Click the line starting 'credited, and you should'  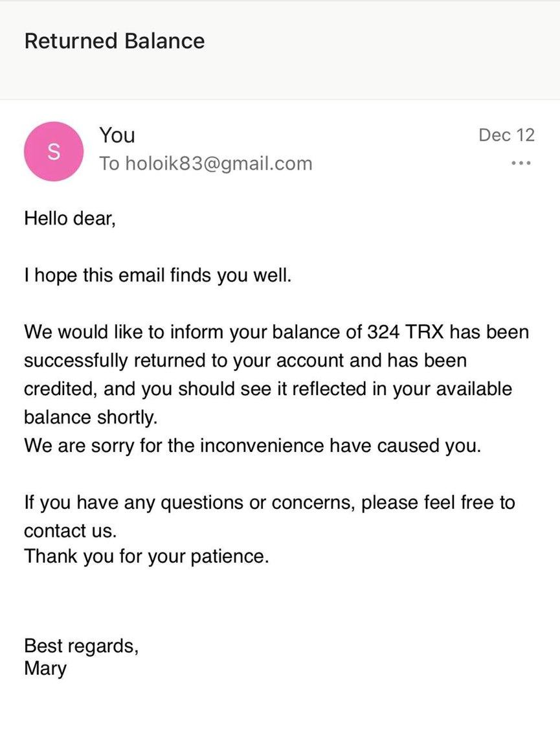point(267,389)
